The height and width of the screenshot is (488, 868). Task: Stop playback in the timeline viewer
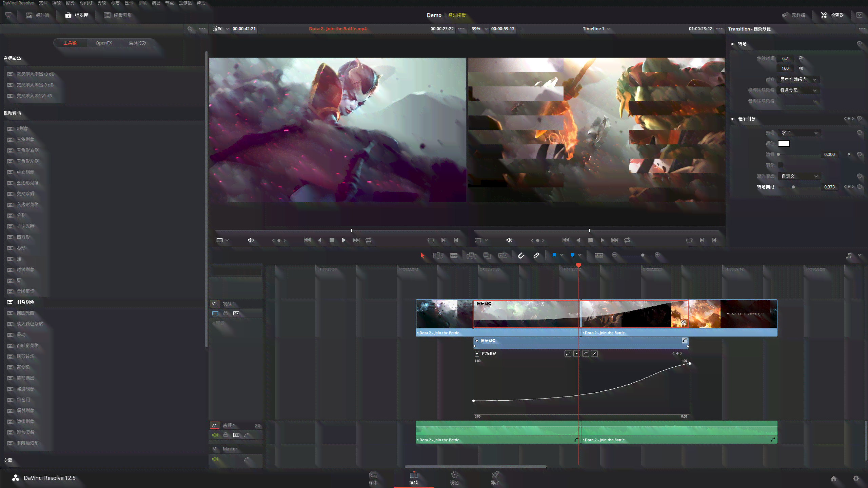(x=590, y=240)
